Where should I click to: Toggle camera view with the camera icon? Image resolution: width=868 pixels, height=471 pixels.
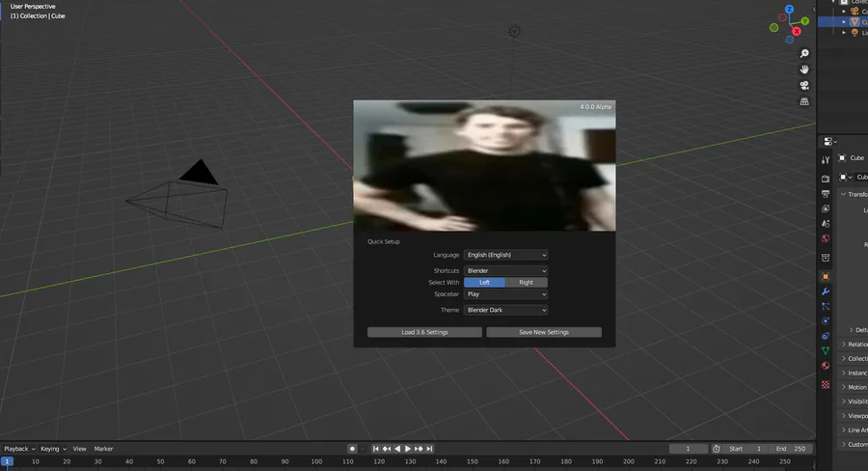point(804,85)
